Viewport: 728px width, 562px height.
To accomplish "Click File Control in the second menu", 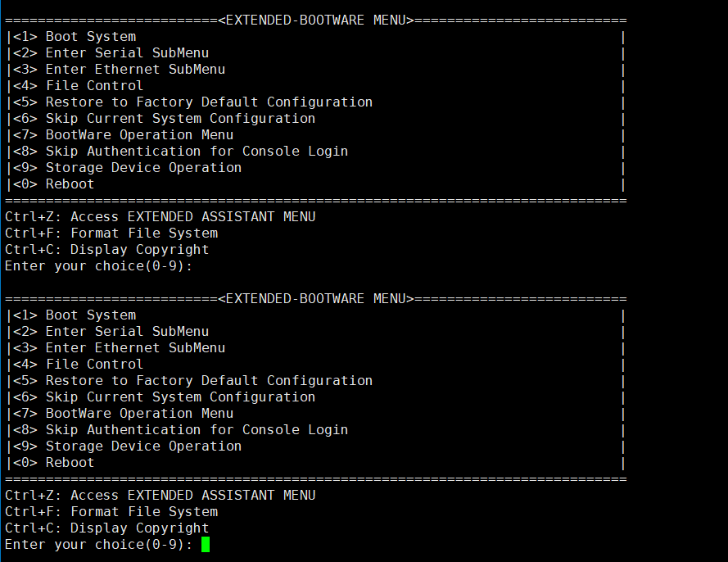I will pos(94,365).
